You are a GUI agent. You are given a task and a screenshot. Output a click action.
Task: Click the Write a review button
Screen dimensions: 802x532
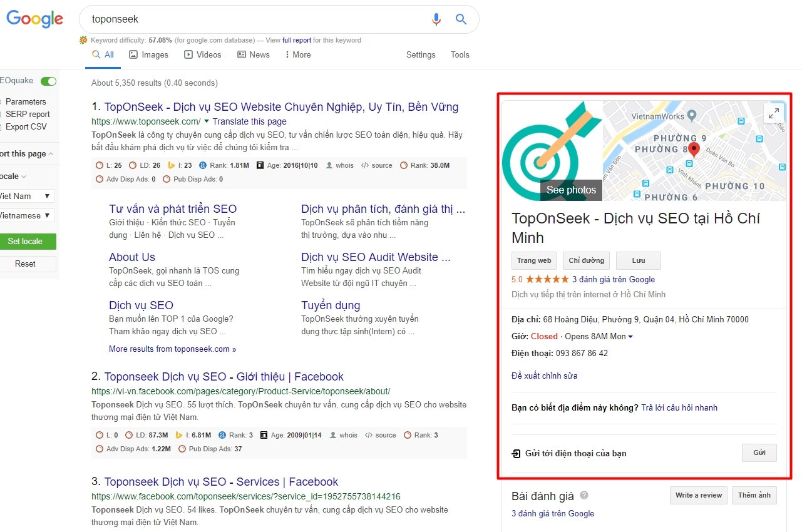[x=698, y=495]
